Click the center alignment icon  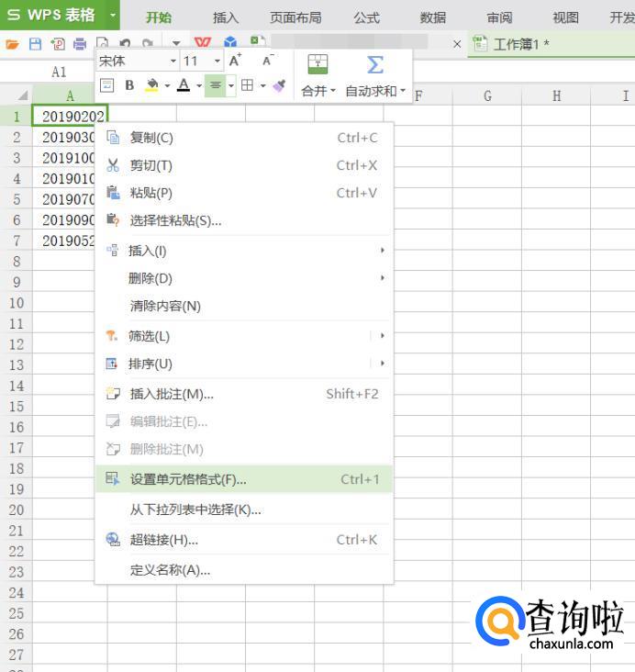pos(216,85)
